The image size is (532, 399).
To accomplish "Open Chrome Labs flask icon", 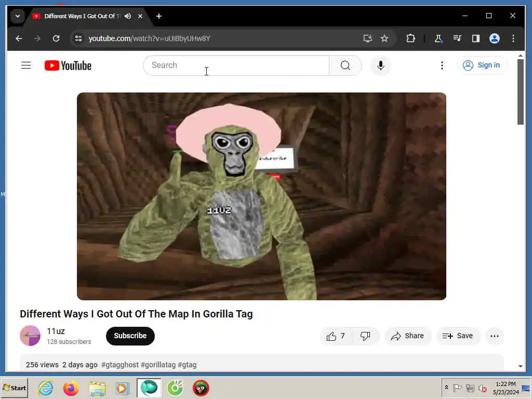I will click(x=438, y=38).
